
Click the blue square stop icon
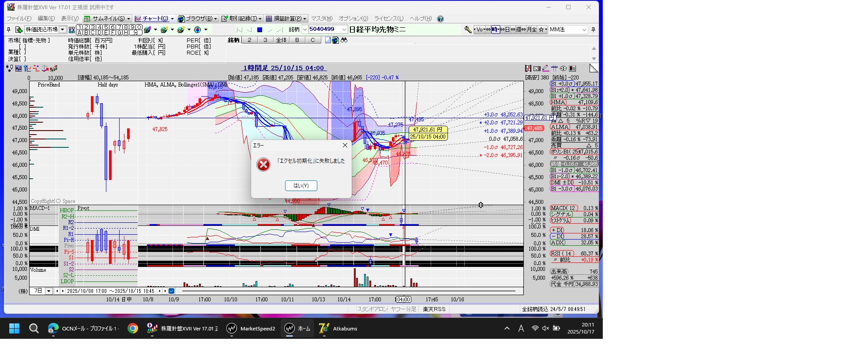259,30
